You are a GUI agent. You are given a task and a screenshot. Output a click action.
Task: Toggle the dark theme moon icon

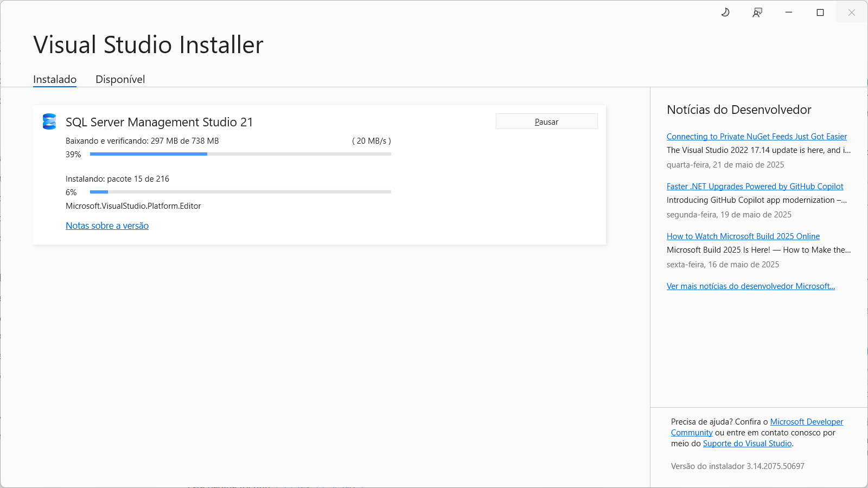tap(725, 12)
